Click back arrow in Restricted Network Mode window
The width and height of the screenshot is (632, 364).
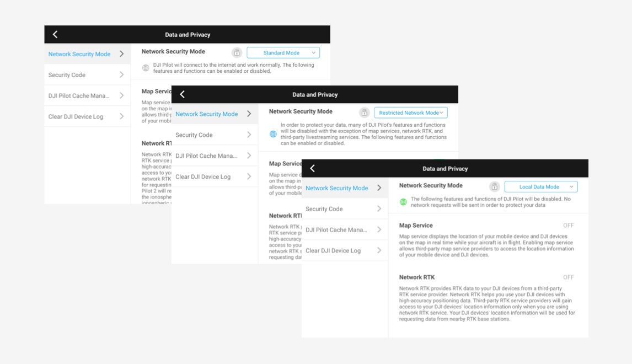click(x=183, y=95)
